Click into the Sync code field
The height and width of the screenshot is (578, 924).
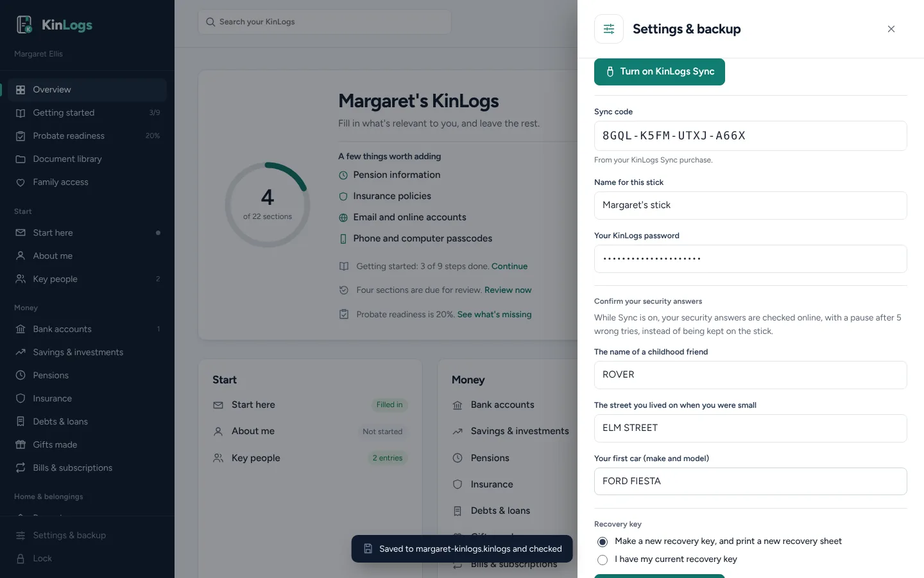[750, 136]
